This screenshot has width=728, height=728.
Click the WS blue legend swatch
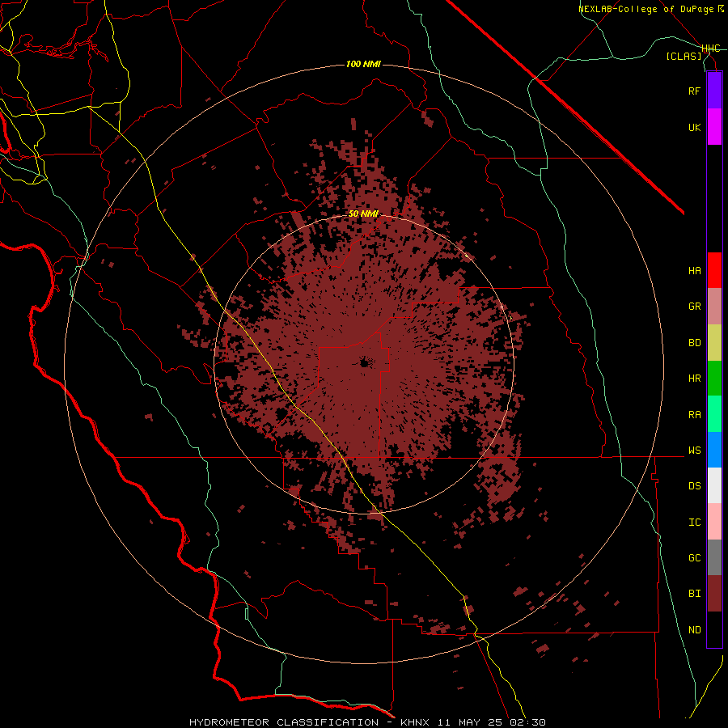click(x=714, y=450)
